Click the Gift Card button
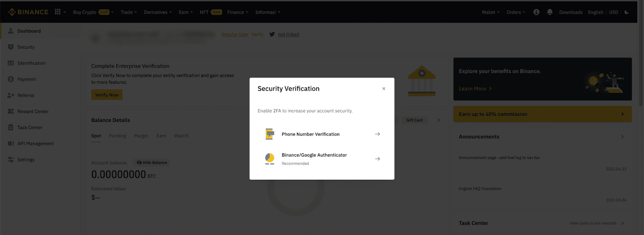Image resolution: width=644 pixels, height=235 pixels. click(x=414, y=120)
